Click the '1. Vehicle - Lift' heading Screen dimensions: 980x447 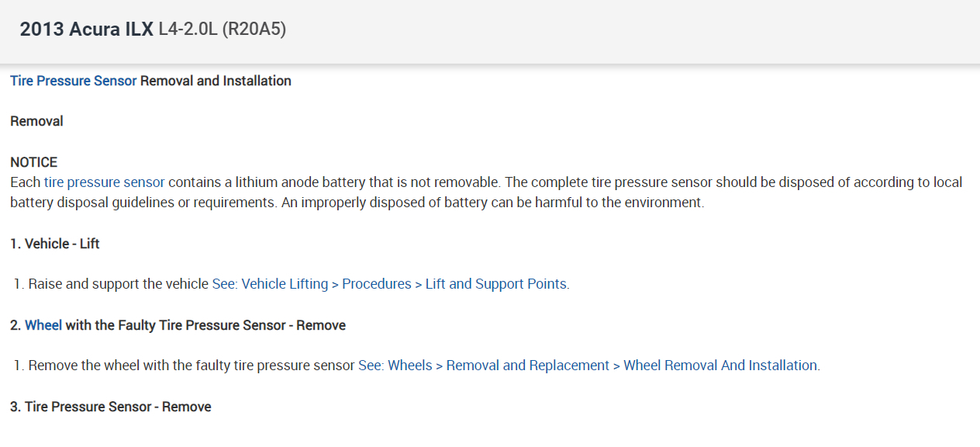click(x=54, y=244)
